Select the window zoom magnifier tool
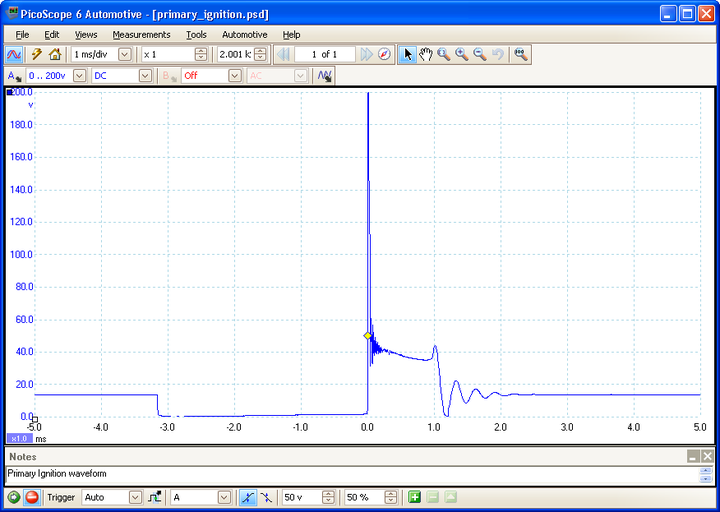The image size is (720, 512). [444, 55]
